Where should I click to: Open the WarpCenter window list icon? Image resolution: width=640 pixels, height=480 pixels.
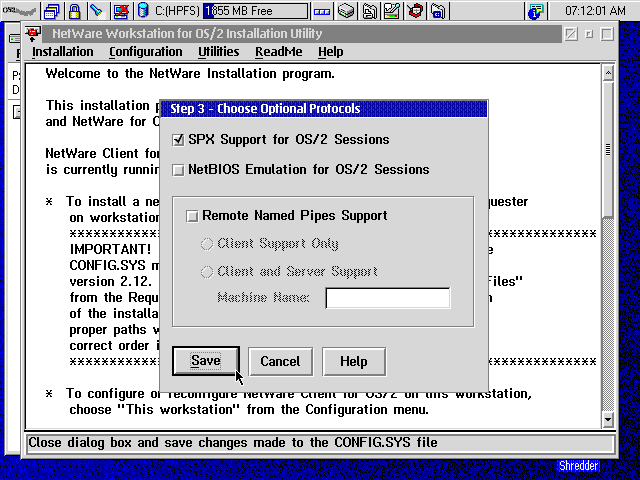coord(51,11)
